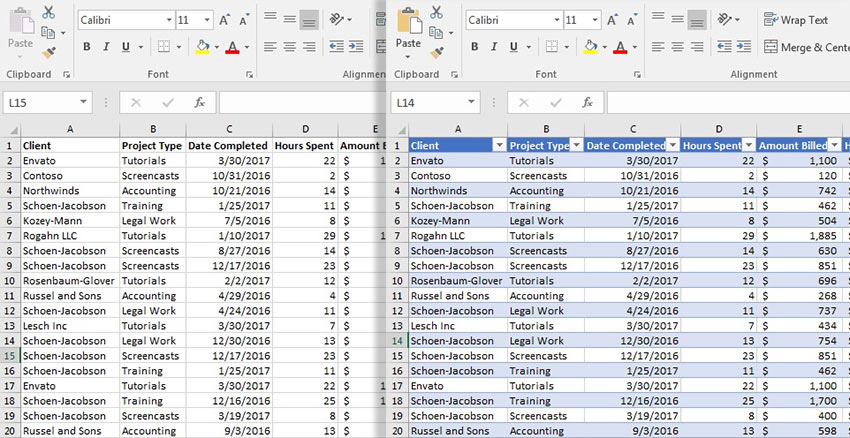
Task: Toggle Center alignment in left window
Action: coord(289,47)
